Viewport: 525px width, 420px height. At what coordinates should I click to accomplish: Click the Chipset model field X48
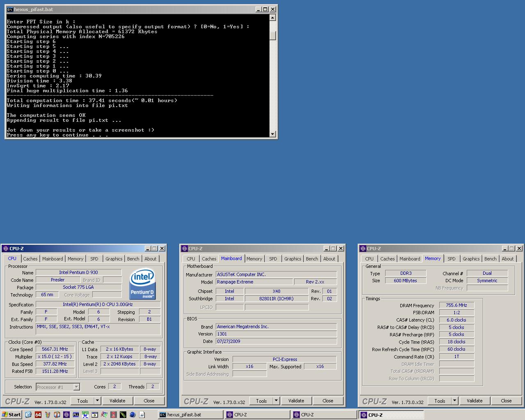point(276,291)
